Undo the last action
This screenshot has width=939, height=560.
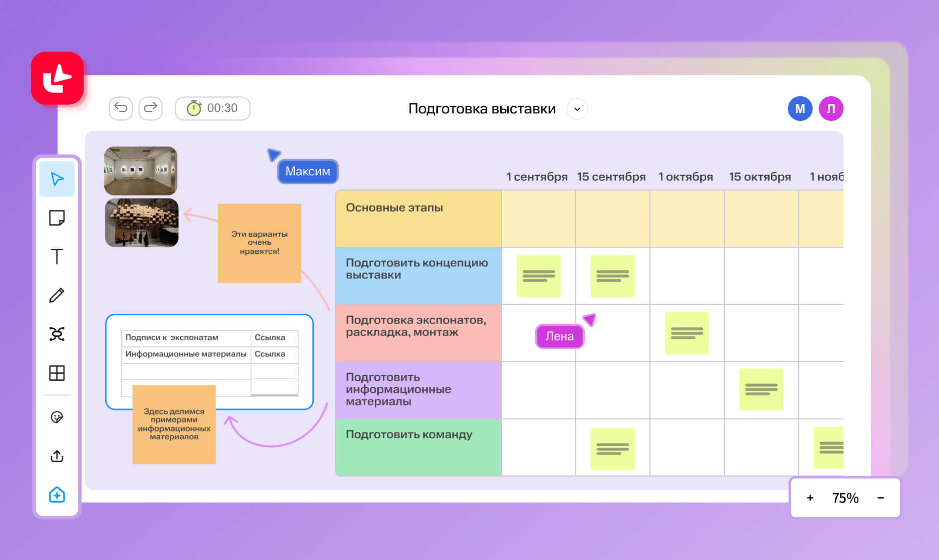(x=121, y=108)
